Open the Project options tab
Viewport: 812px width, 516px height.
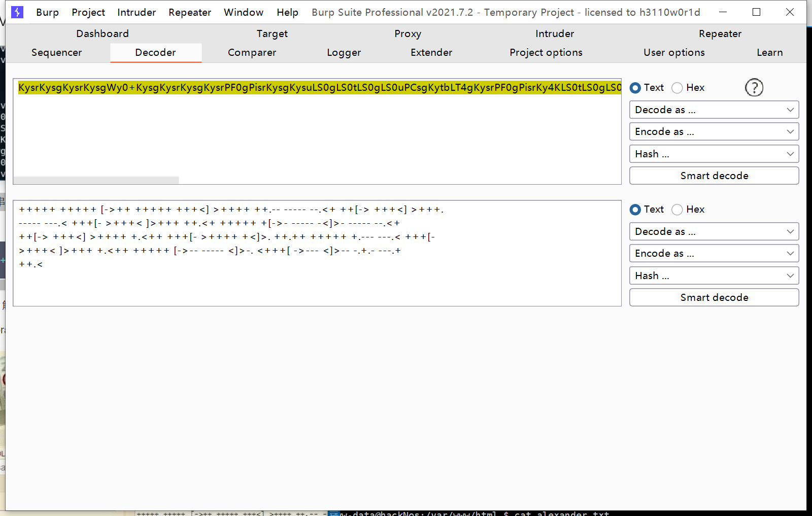(546, 52)
